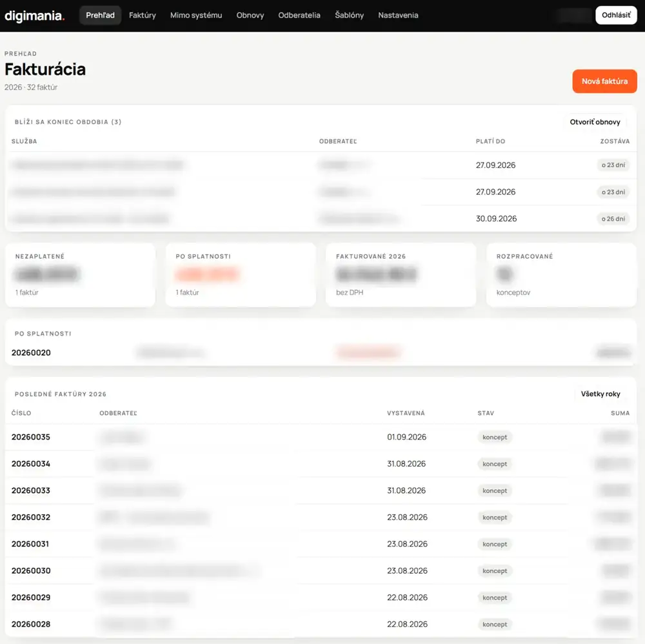
Task: Open invoice 20260032
Action: (31, 518)
